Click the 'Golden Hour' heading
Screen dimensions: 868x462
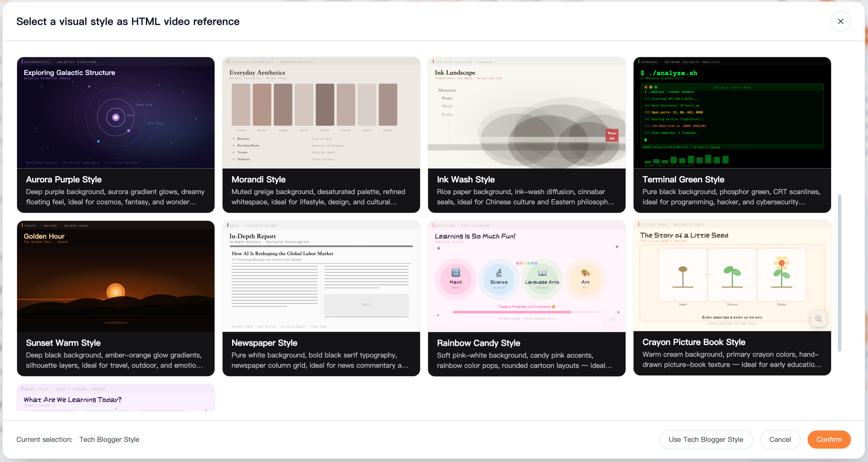(44, 236)
